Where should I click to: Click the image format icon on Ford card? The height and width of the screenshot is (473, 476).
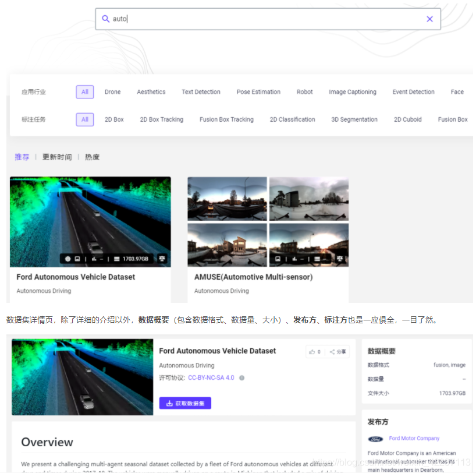[x=77, y=259]
